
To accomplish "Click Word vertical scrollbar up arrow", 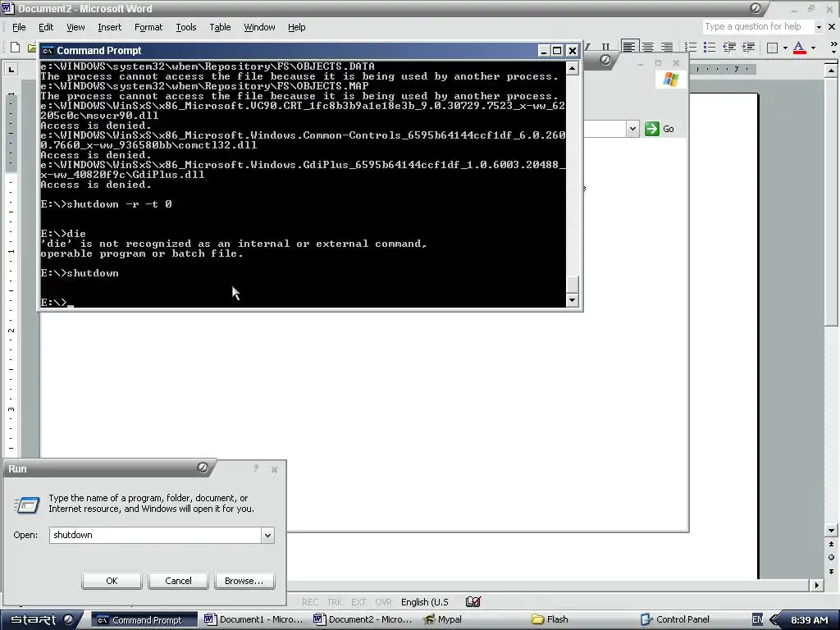I will pos(832,71).
